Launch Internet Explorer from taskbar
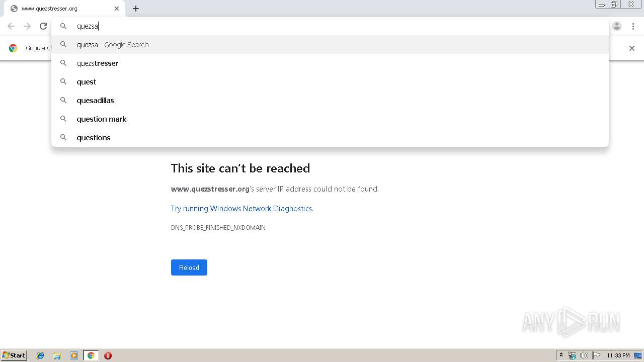 point(40,355)
